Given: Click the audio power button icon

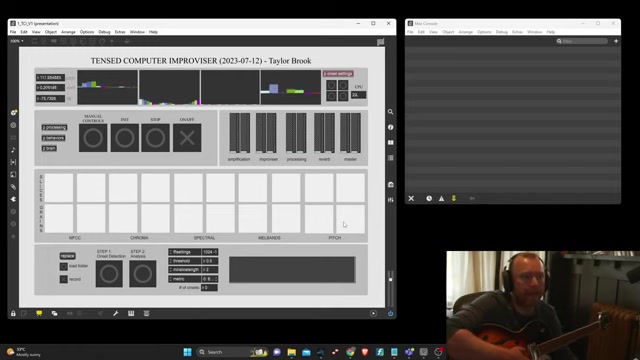Looking at the screenshot, I should click(x=390, y=313).
